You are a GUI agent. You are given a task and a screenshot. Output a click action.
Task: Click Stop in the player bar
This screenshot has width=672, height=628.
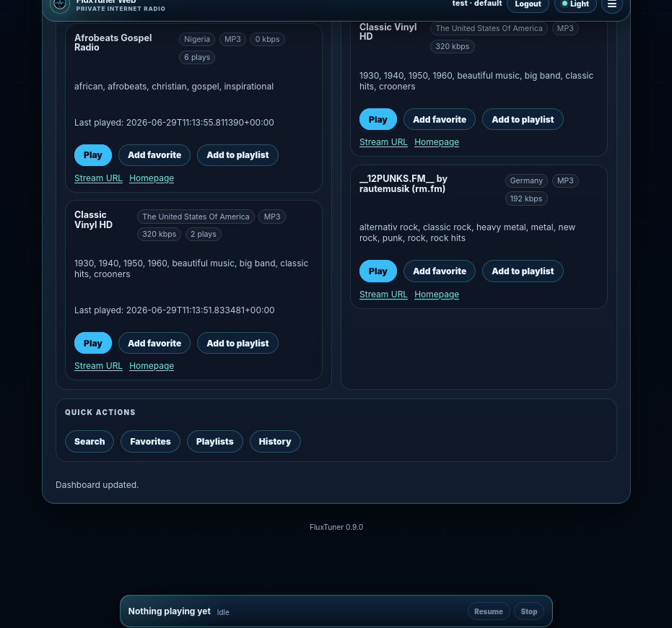(529, 611)
